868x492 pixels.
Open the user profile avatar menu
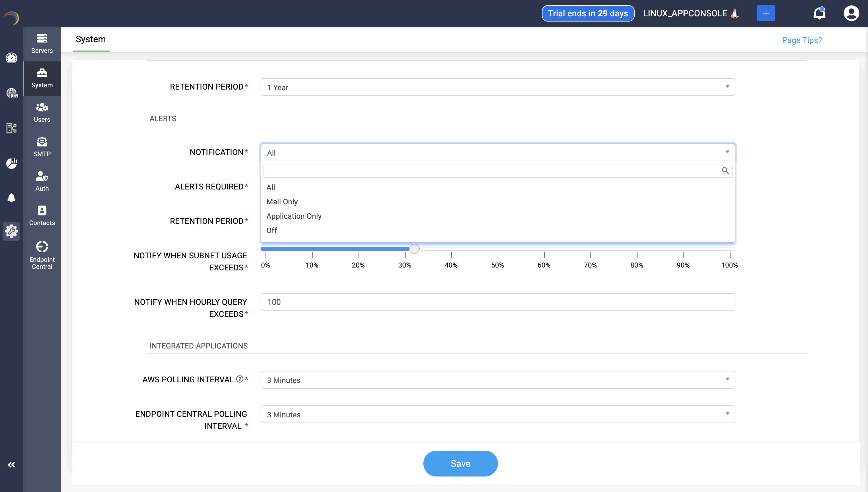[x=851, y=13]
